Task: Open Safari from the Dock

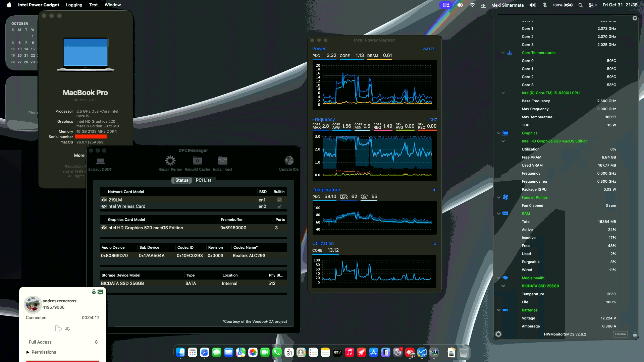Action: coord(205,352)
